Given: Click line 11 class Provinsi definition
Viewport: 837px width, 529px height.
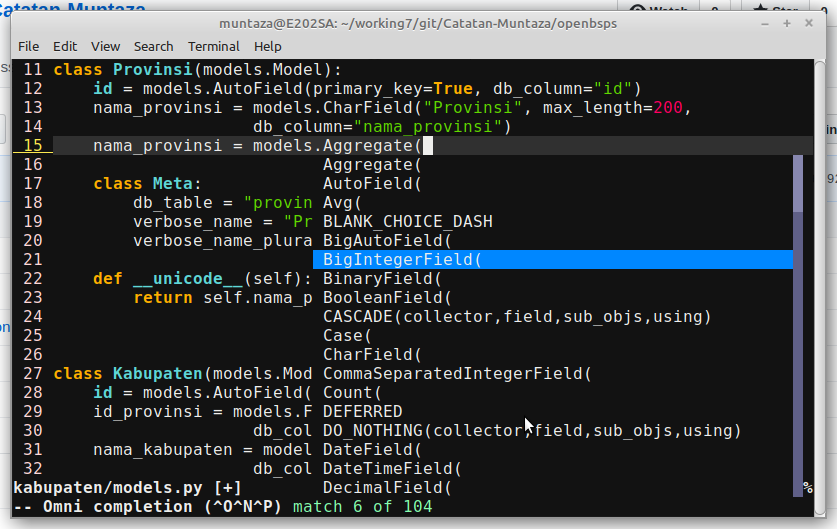Looking at the screenshot, I should point(198,69).
